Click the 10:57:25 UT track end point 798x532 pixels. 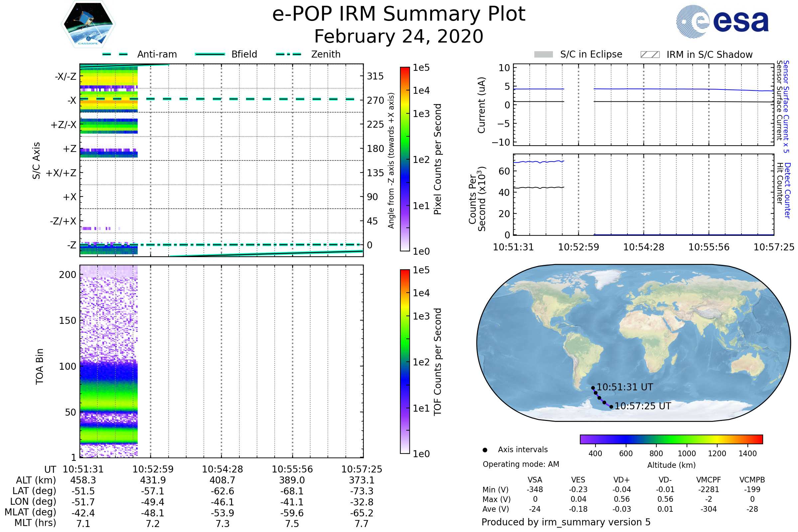point(611,407)
